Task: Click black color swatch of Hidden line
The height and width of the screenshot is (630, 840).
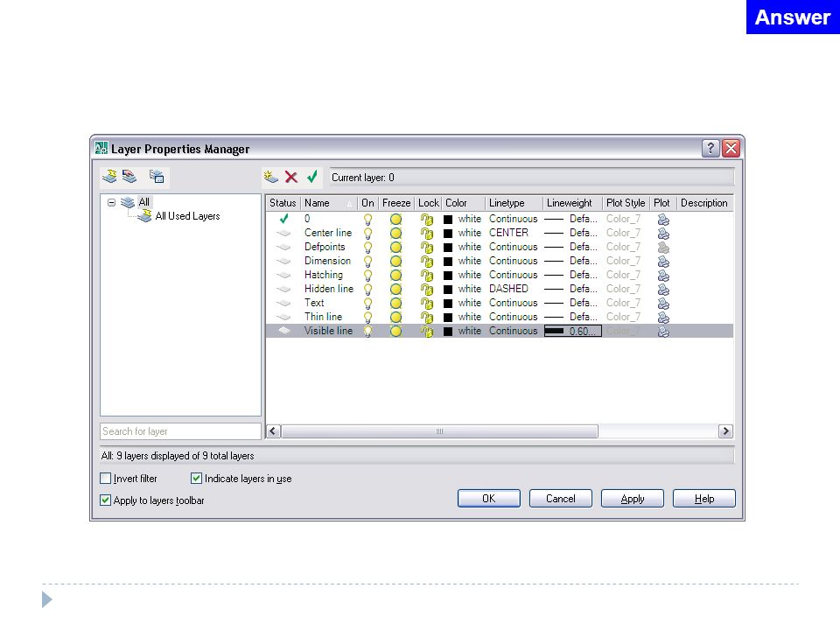Action: pyautogui.click(x=448, y=290)
